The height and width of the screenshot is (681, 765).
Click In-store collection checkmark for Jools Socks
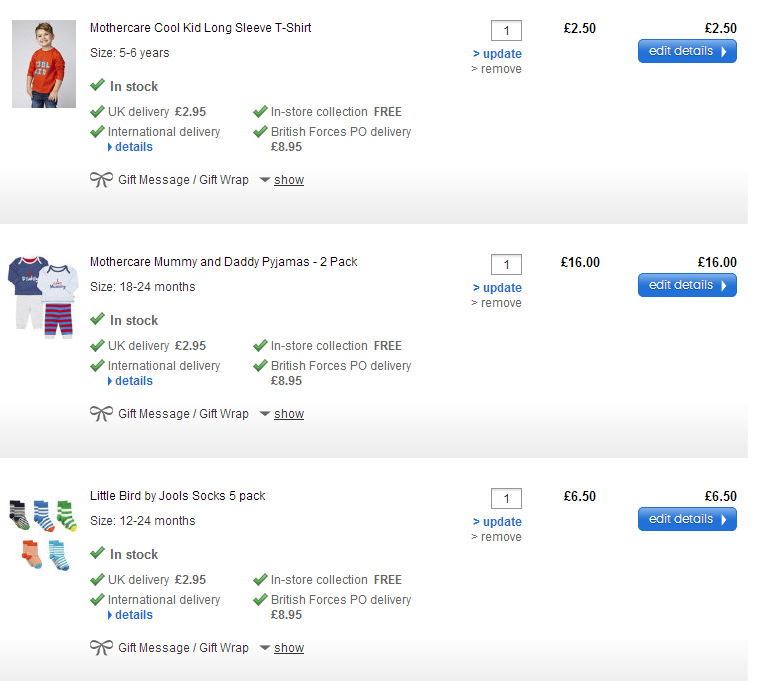(x=260, y=580)
